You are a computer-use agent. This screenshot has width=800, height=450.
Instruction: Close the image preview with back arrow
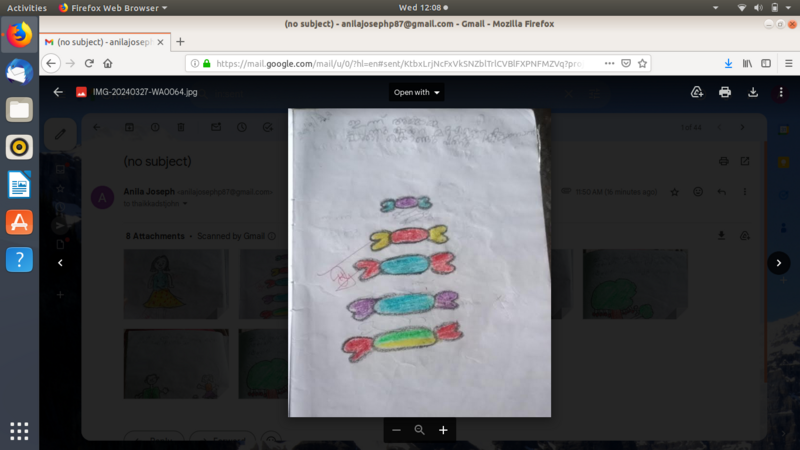pos(58,92)
